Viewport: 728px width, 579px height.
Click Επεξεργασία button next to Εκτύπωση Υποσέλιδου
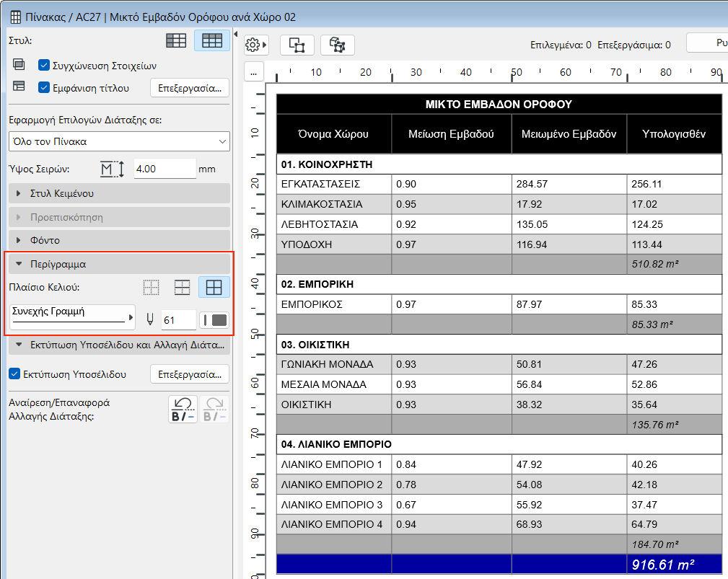(x=190, y=374)
